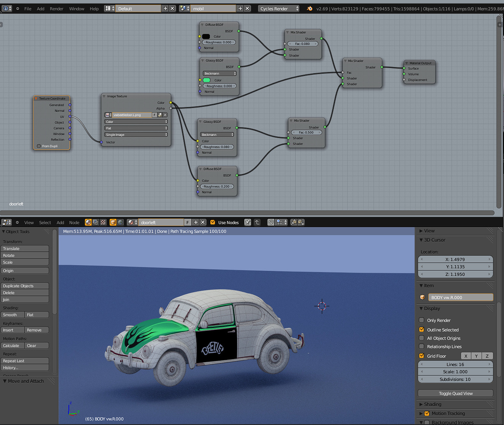Toggle node snapping magnet
The image size is (504, 425).
[x=271, y=222]
